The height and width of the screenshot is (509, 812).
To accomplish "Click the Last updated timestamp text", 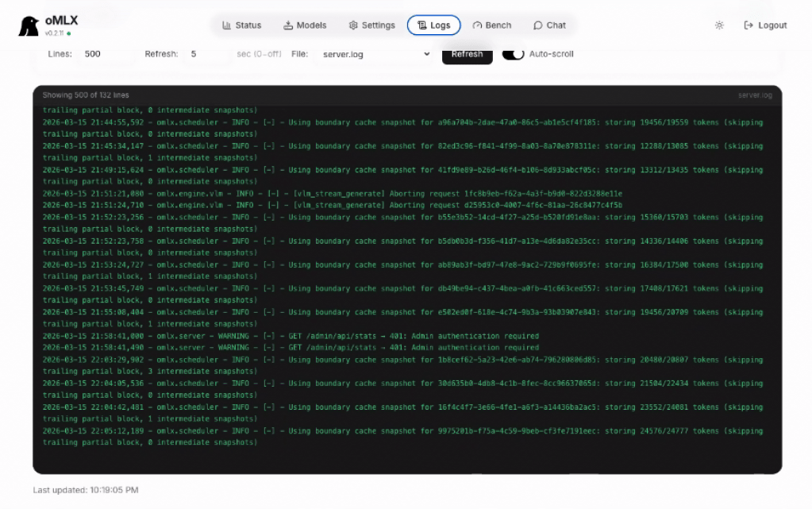I will click(x=86, y=490).
